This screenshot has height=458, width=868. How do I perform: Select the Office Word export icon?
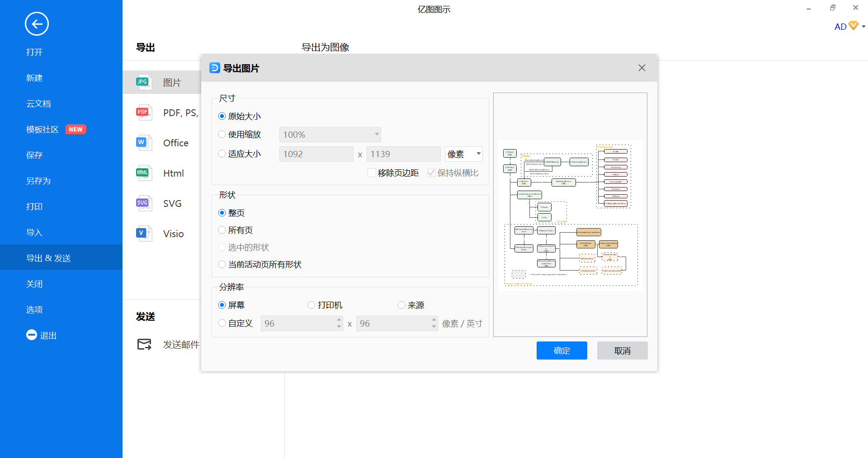coord(144,143)
